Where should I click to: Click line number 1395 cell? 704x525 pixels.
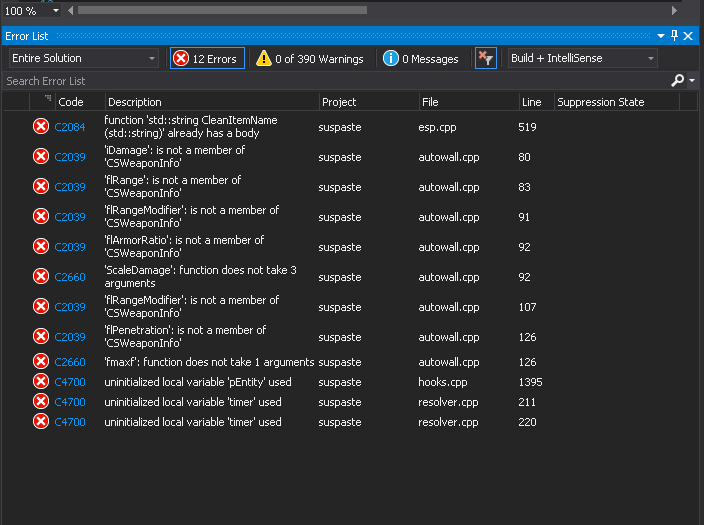click(530, 382)
